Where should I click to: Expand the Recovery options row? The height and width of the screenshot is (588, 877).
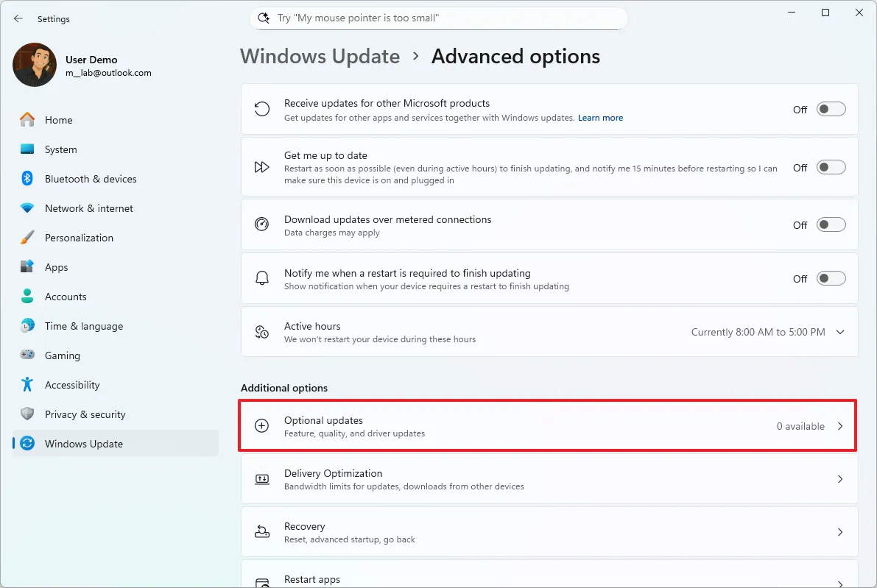pyautogui.click(x=840, y=532)
